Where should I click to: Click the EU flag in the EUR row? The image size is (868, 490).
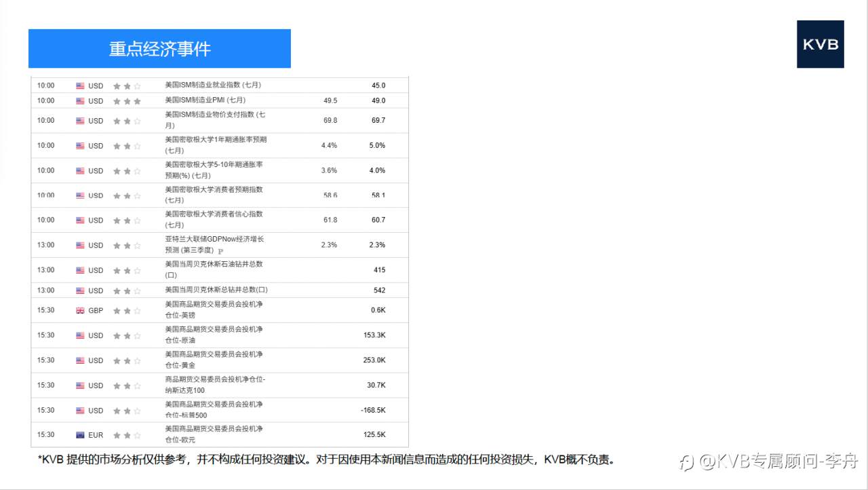[80, 435]
